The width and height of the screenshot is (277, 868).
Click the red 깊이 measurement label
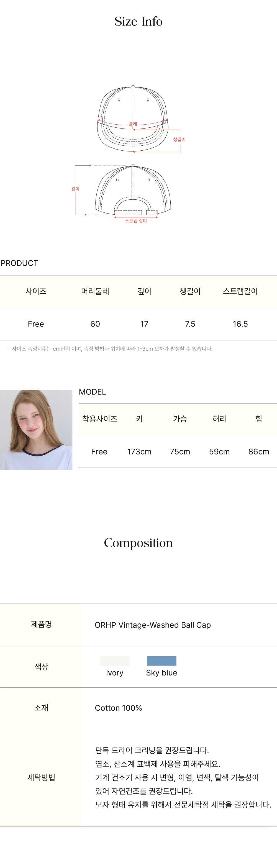tap(75, 189)
